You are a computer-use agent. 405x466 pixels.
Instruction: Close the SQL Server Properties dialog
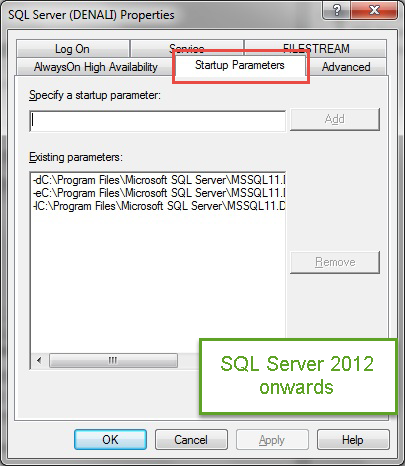[x=374, y=10]
